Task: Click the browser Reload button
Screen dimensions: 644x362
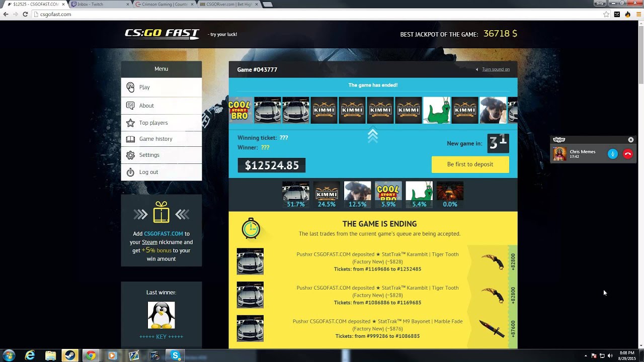Action: pyautogui.click(x=25, y=14)
